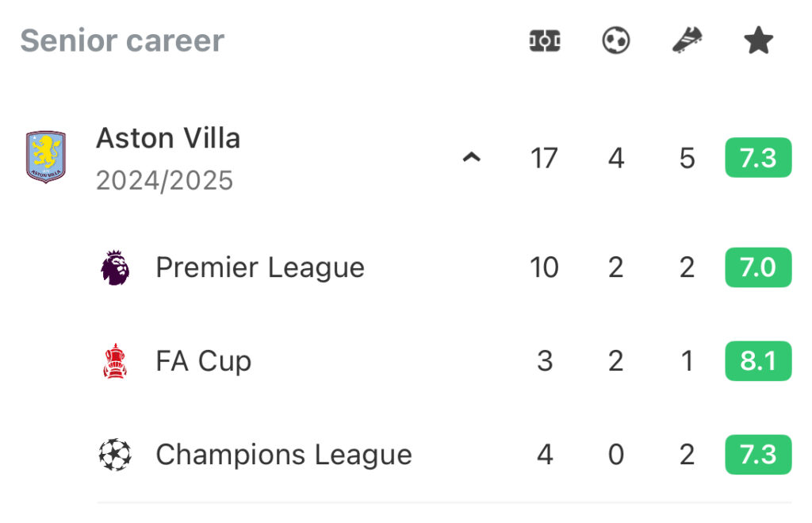
Task: Open the Aston Villa team name
Action: (x=168, y=138)
